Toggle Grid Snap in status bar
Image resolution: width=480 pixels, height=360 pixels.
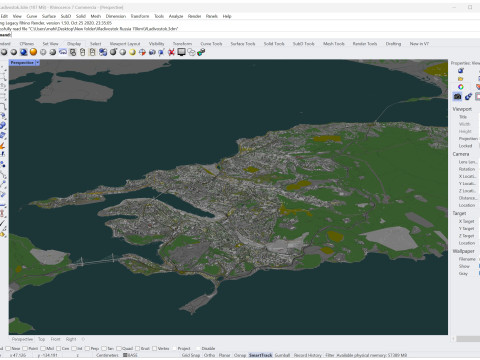[191, 355]
